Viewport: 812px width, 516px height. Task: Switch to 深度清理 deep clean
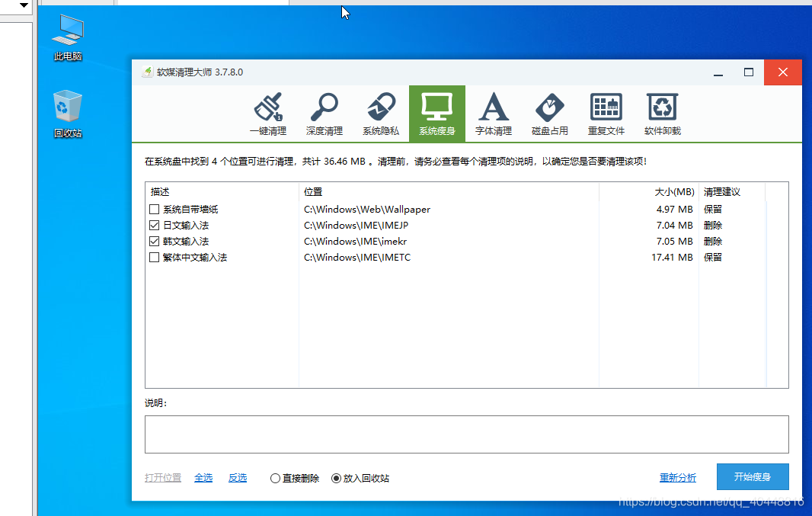324,114
